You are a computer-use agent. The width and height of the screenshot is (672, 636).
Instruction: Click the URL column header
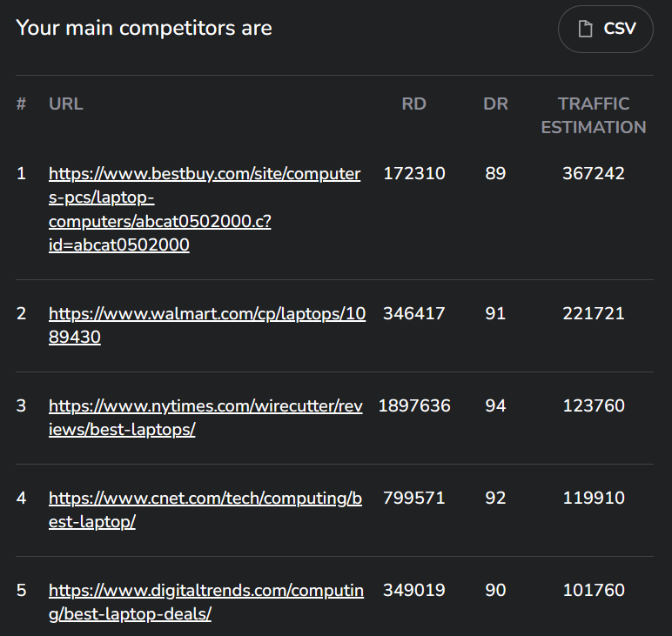(65, 104)
